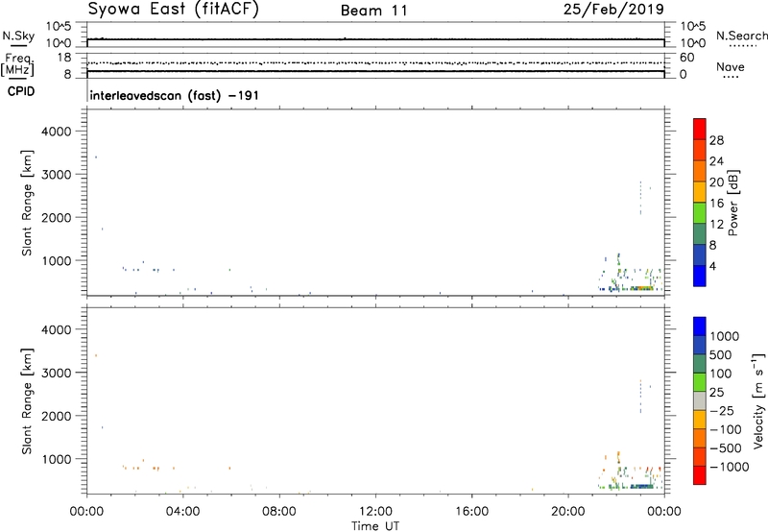Click the "1000" tick on the velocity panel axis
Viewport: 768px width, 532px height.
[56, 459]
